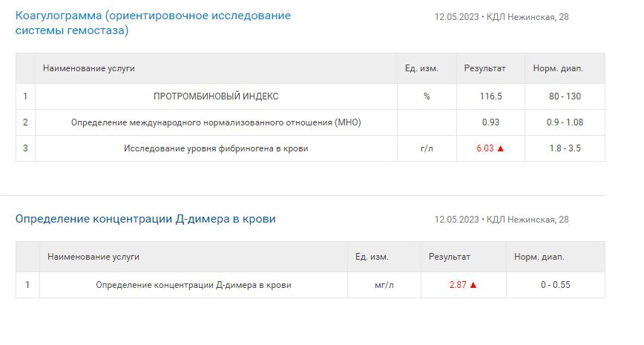Click Наименование услуги header in first table
The image size is (644, 345).
click(x=89, y=68)
